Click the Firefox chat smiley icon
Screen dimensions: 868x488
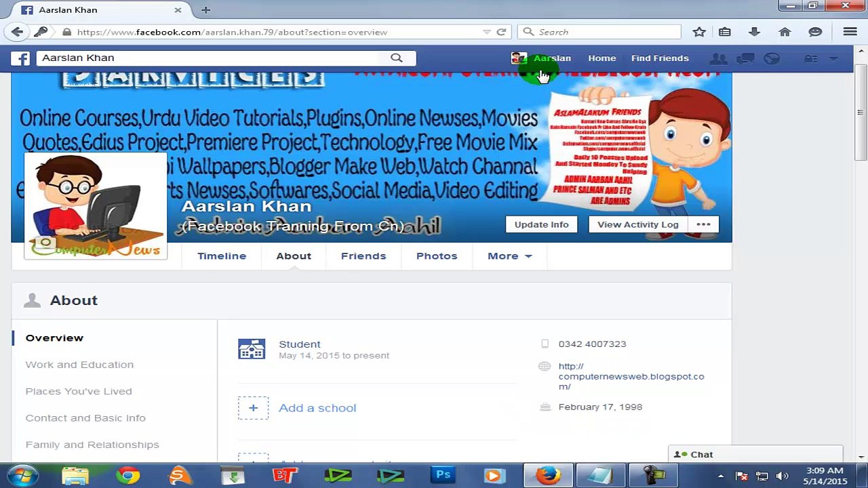(x=815, y=32)
